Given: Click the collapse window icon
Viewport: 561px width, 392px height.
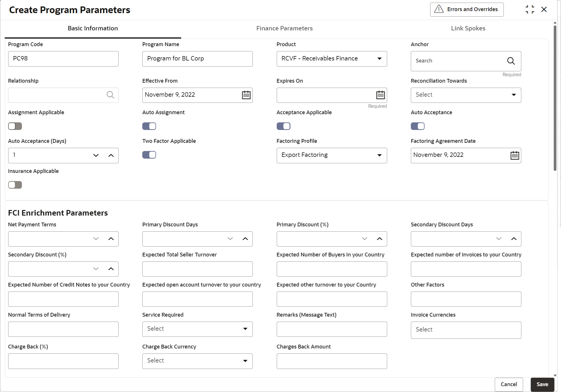Looking at the screenshot, I should [530, 9].
